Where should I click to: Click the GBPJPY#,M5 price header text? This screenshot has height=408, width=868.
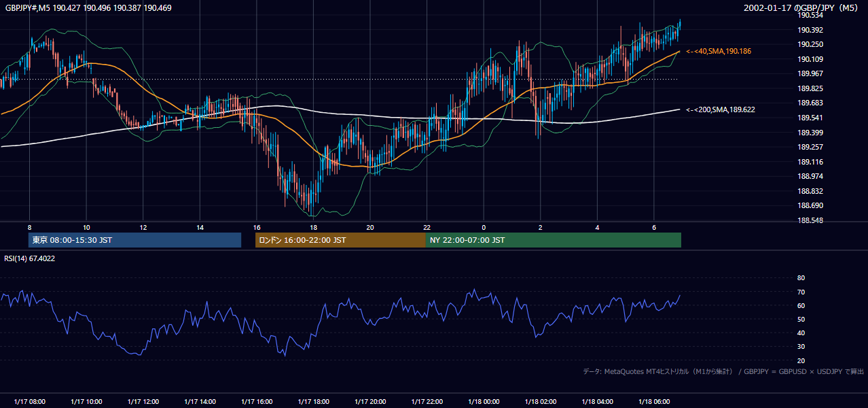pyautogui.click(x=89, y=8)
